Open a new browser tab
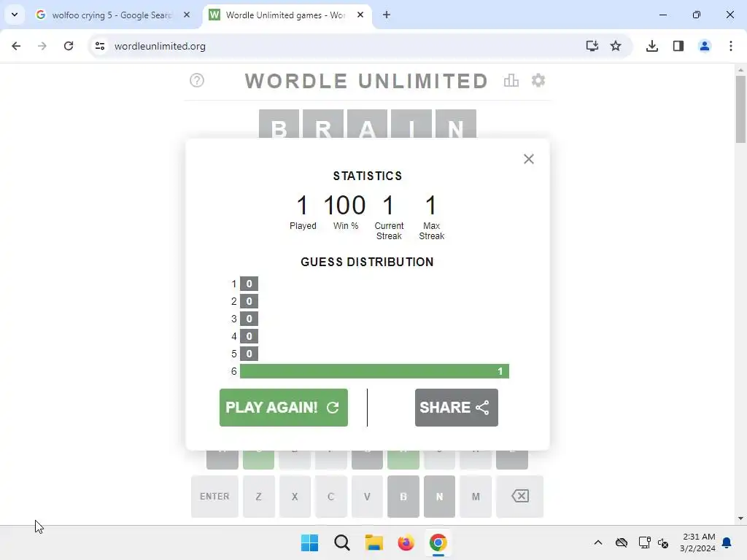The width and height of the screenshot is (747, 560). point(387,15)
